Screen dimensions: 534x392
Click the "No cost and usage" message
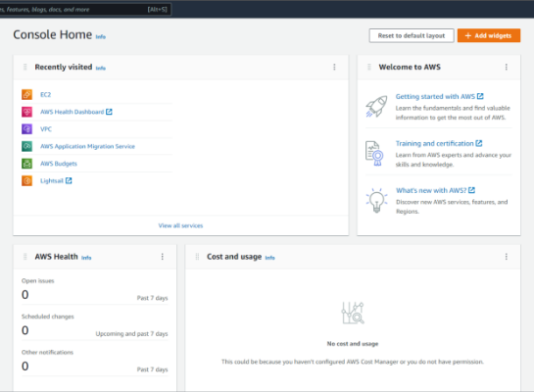coord(353,344)
